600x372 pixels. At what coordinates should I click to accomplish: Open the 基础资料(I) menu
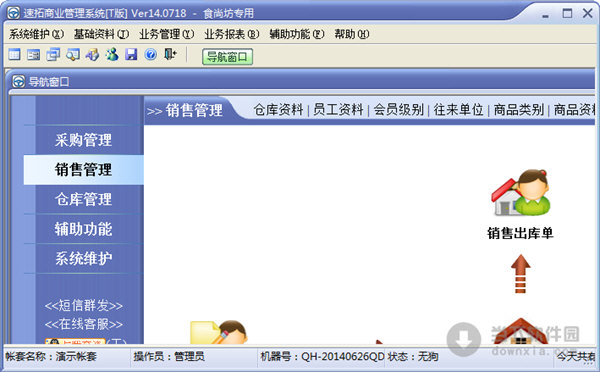102,34
